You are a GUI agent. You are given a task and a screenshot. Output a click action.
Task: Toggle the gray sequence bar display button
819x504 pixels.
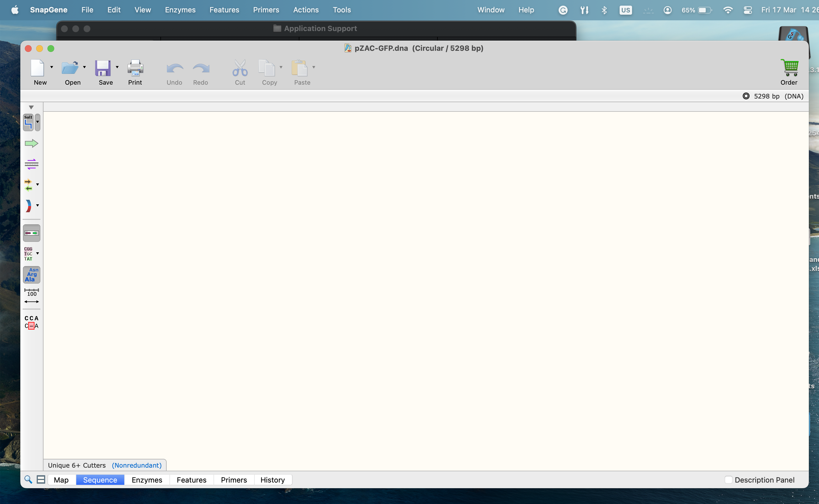(31, 233)
